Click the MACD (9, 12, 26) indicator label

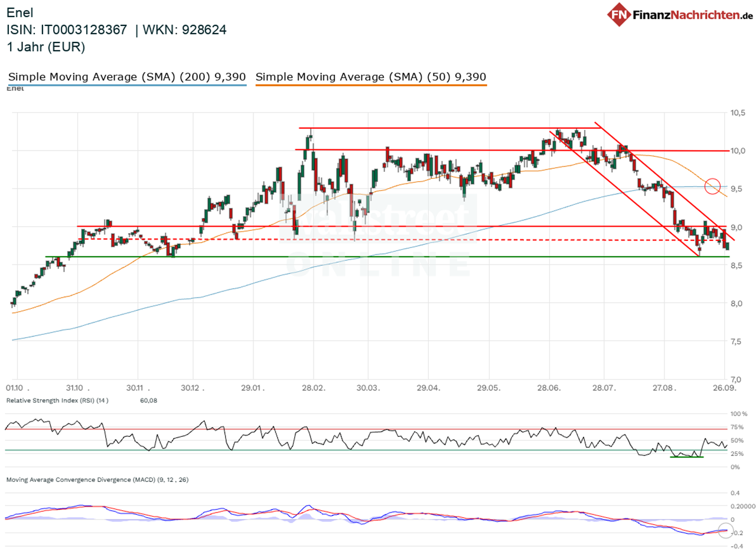coord(97,480)
